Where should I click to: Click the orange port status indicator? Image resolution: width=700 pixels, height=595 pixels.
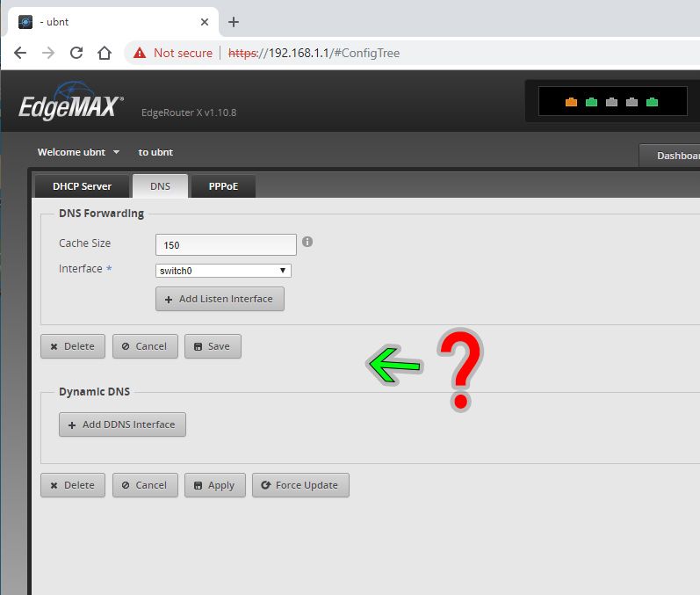[x=571, y=102]
